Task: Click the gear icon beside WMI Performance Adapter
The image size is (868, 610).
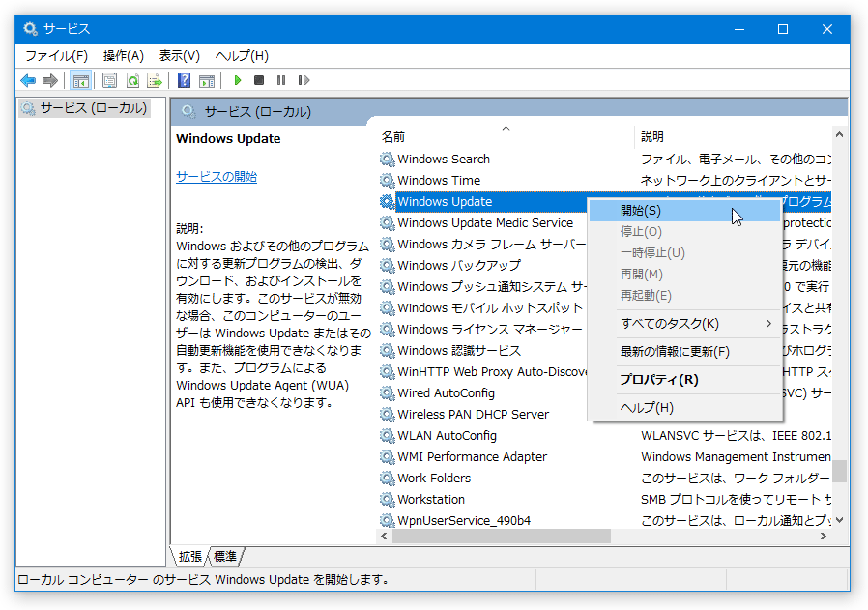Action: pos(387,456)
